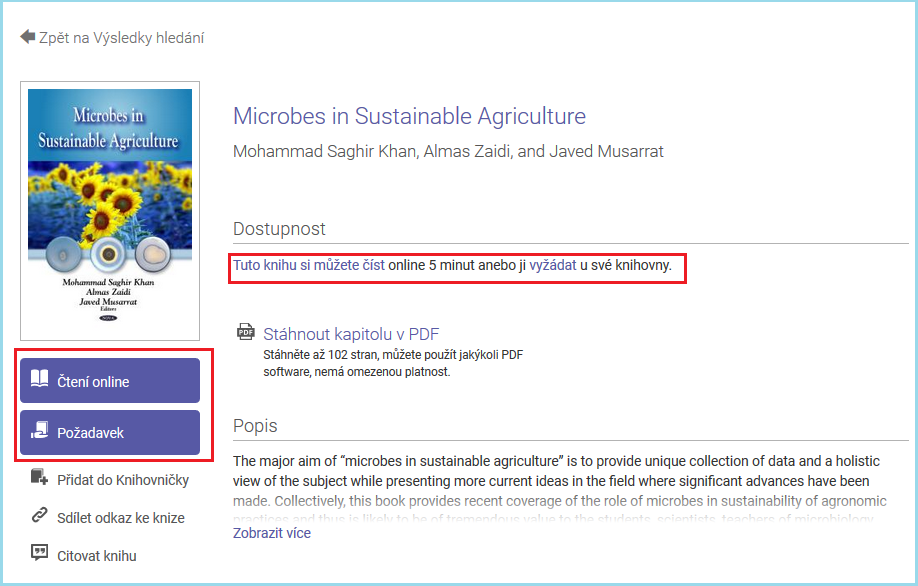Click the open book icon for online reading
This screenshot has width=918, height=586.
click(x=40, y=381)
